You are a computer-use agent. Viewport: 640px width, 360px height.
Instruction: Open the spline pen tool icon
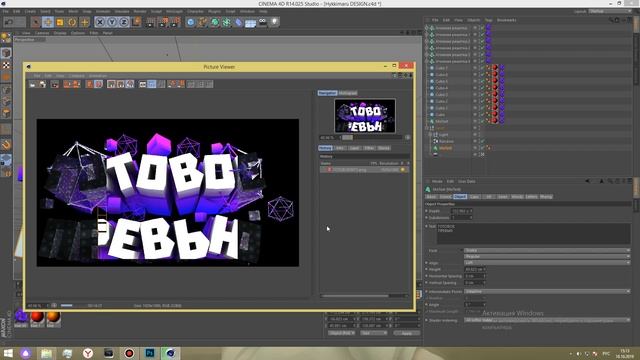tap(203, 22)
